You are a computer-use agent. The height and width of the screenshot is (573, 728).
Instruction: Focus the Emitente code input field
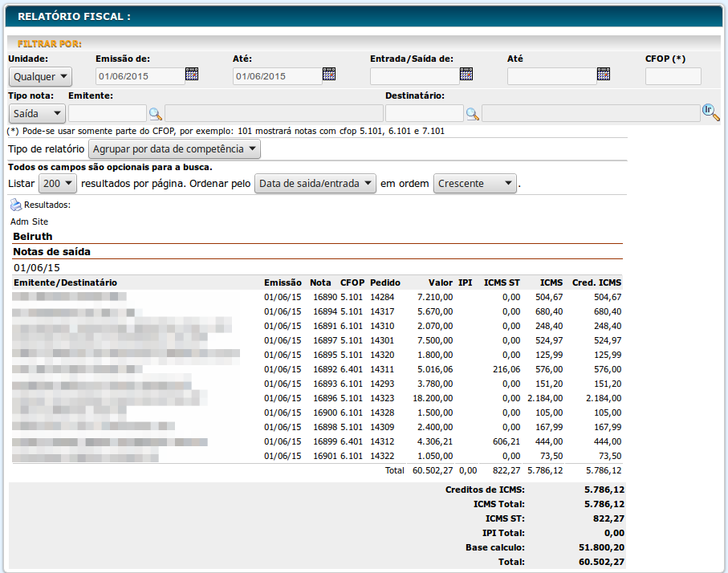(108, 114)
